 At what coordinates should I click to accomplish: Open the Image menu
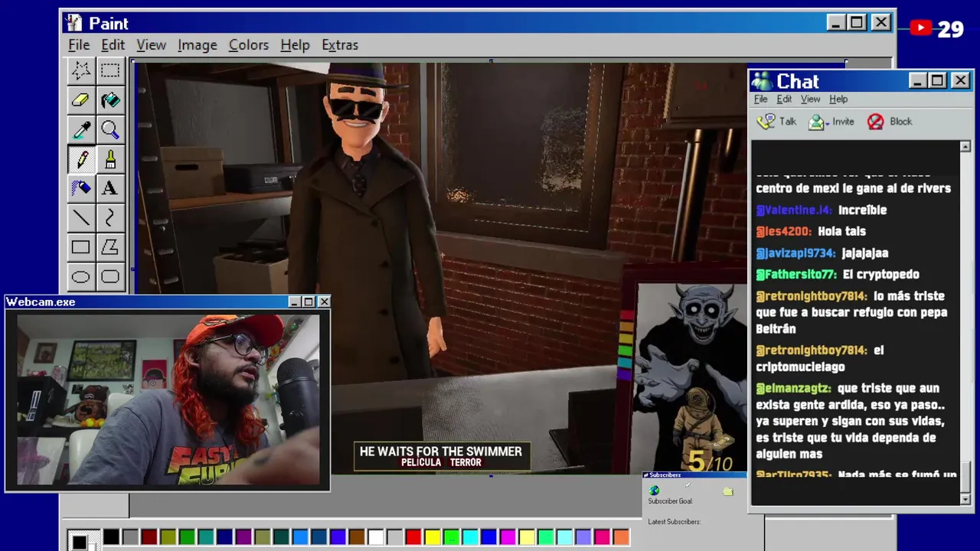click(x=198, y=45)
